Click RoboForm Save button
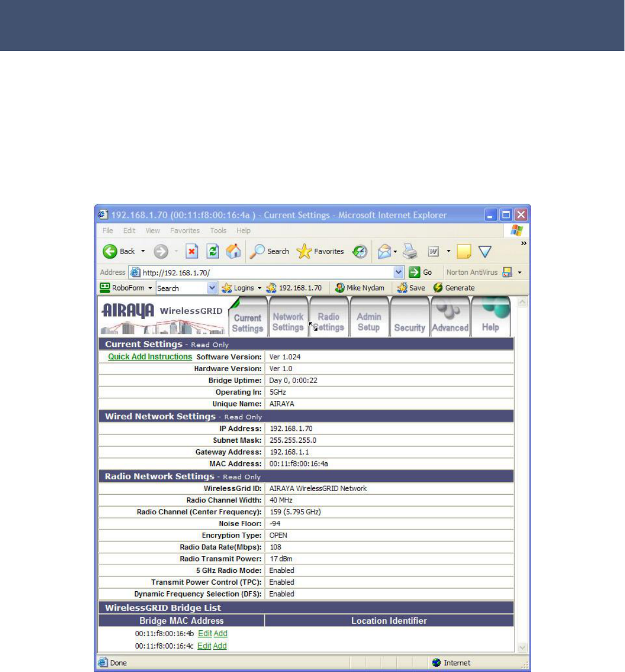Image resolution: width=625 pixels, height=672 pixels. (x=411, y=288)
